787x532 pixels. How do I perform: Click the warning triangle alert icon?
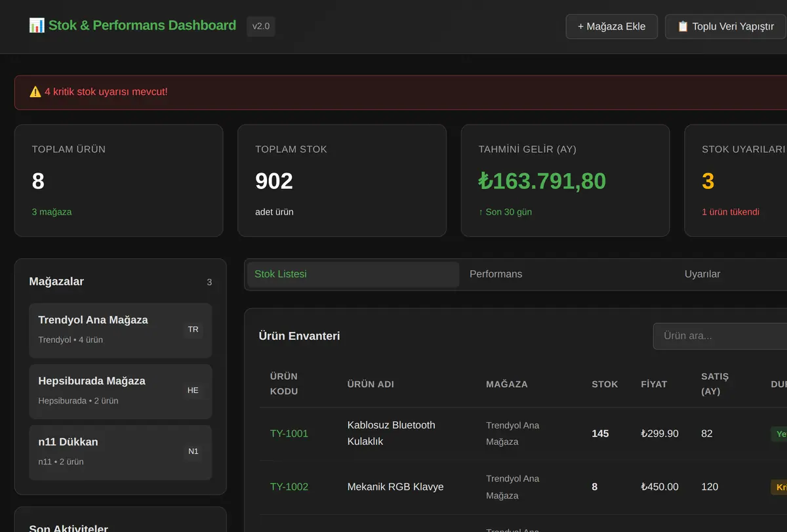pos(35,92)
